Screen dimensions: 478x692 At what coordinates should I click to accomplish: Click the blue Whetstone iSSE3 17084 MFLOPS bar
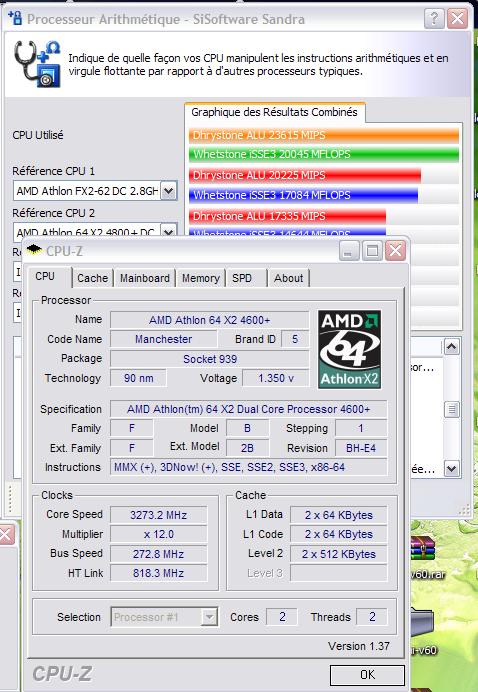click(x=304, y=195)
